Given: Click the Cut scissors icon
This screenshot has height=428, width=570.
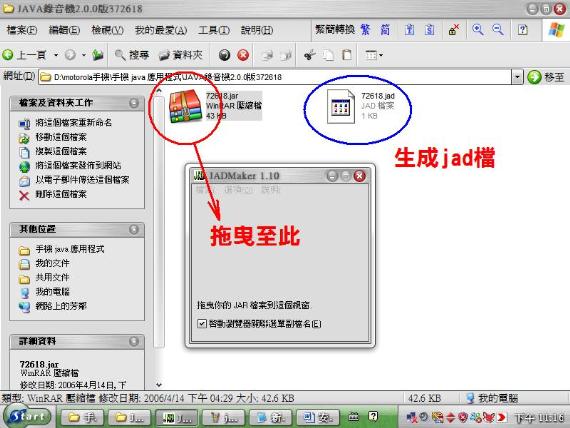Looking at the screenshot, I should pos(309,55).
